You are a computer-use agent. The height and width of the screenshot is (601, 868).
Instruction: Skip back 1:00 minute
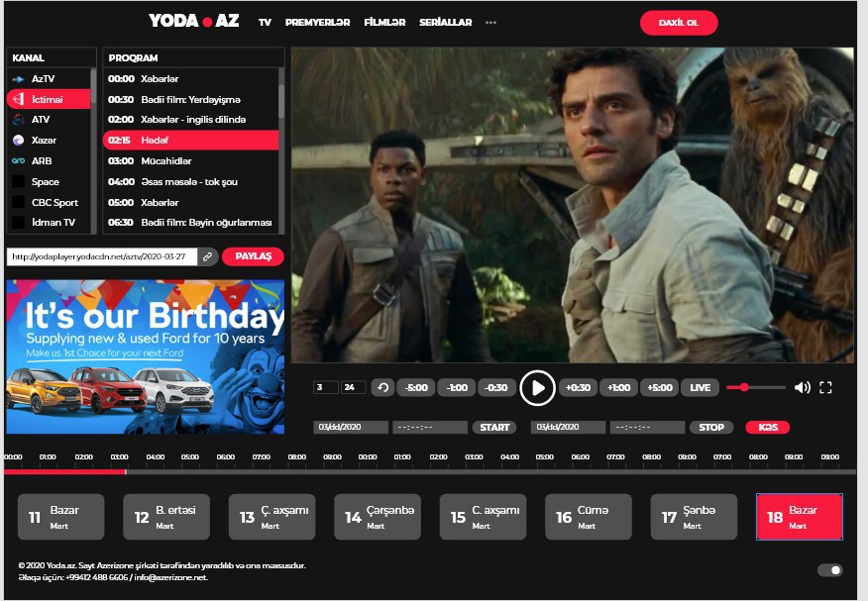[x=457, y=387]
